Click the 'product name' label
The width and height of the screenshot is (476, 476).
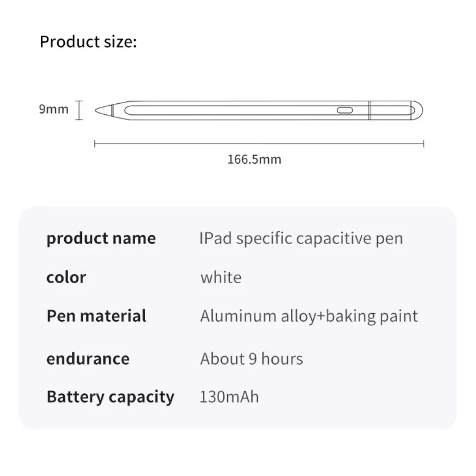click(101, 238)
